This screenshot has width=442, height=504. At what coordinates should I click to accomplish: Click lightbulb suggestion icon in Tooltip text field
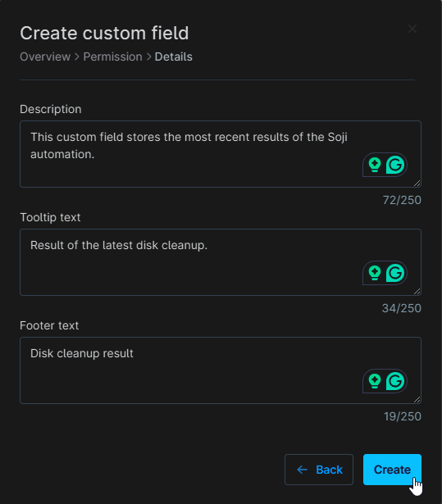[375, 273]
